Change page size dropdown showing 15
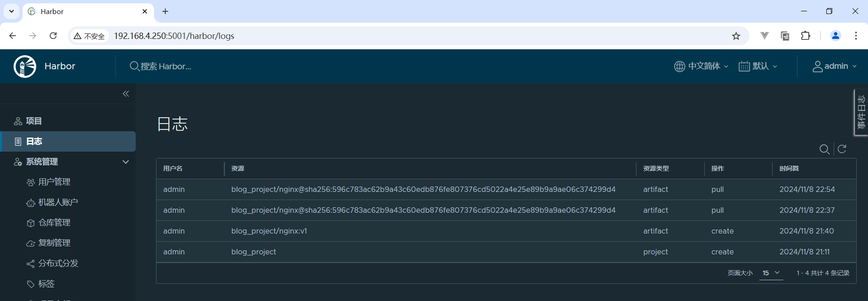This screenshot has width=868, height=301. tap(771, 273)
